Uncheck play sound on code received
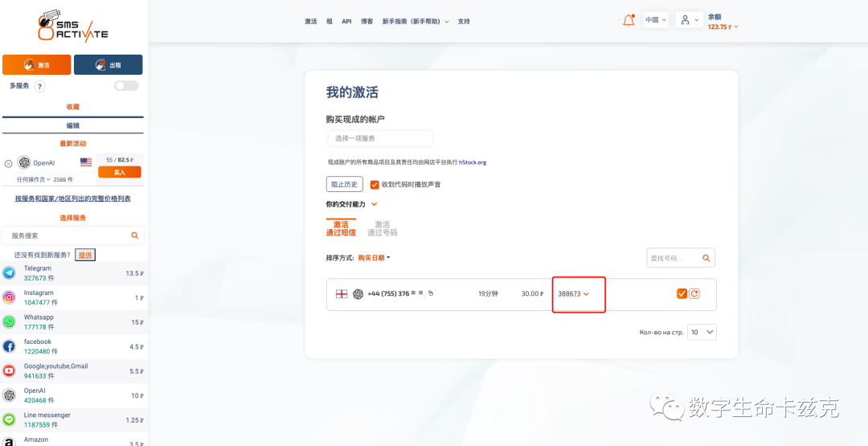The height and width of the screenshot is (446, 868). click(x=375, y=184)
